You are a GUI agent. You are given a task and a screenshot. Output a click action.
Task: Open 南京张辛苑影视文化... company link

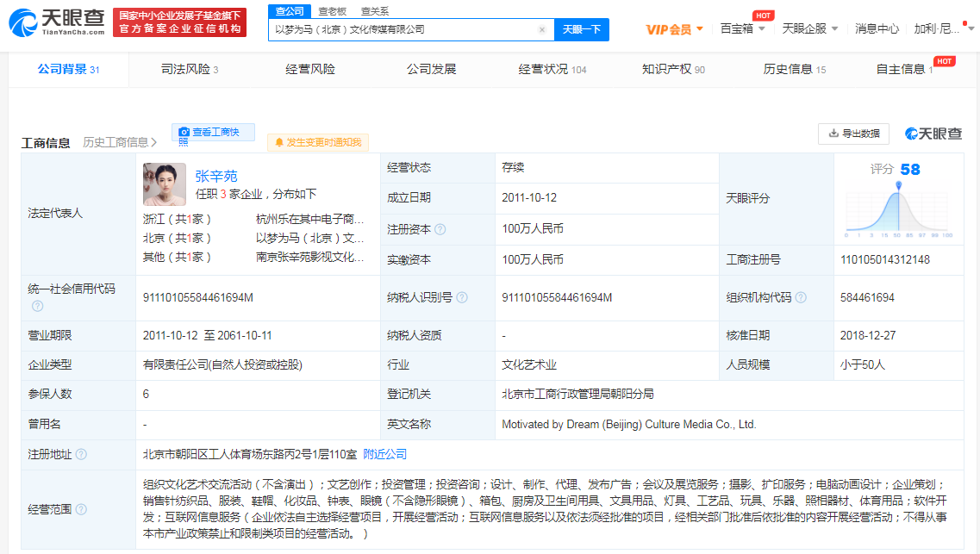click(x=310, y=257)
